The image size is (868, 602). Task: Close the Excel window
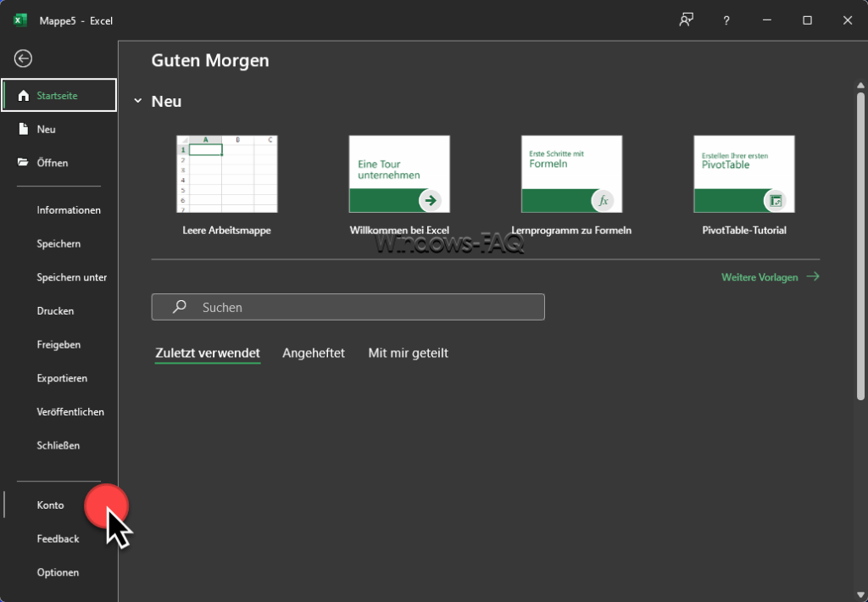[x=848, y=20]
